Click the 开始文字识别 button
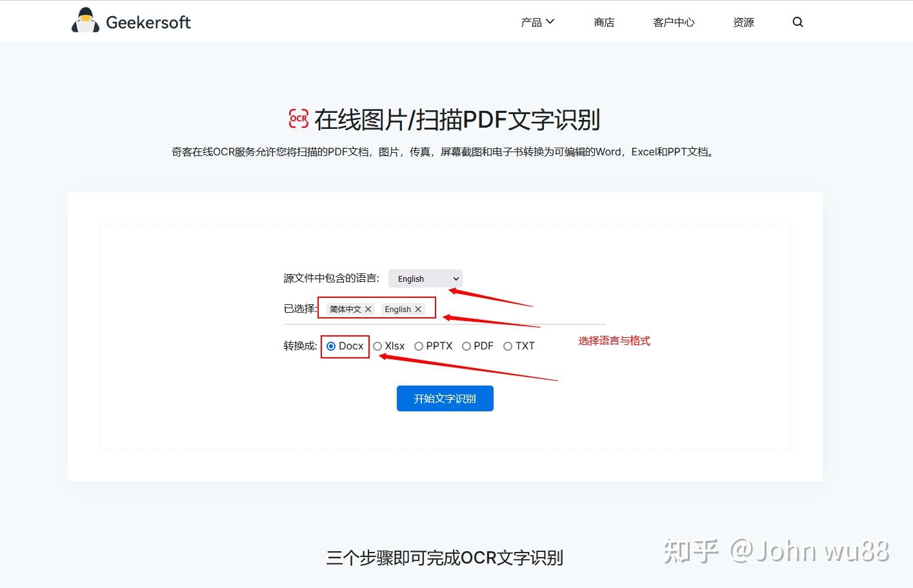Viewport: 913px width, 588px height. pos(445,398)
